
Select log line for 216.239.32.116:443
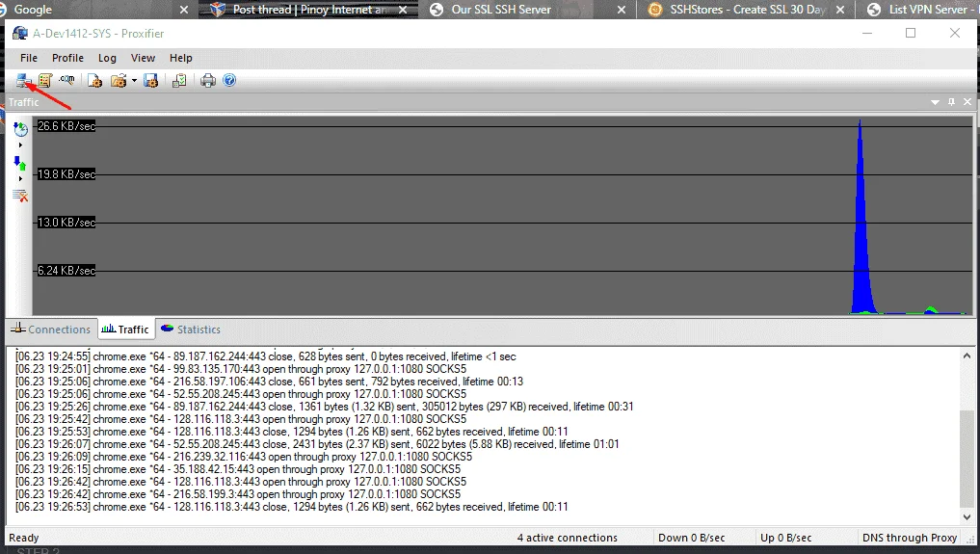(244, 457)
